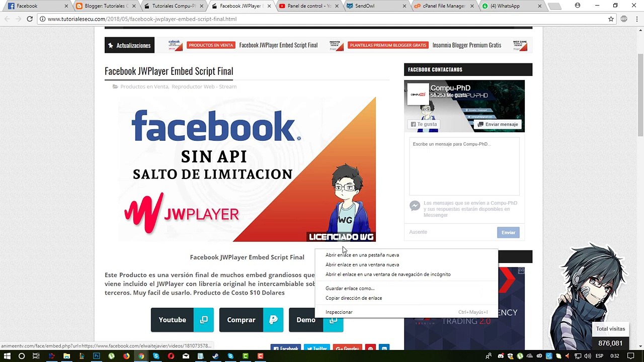Open a new Chrome tab

554,7
